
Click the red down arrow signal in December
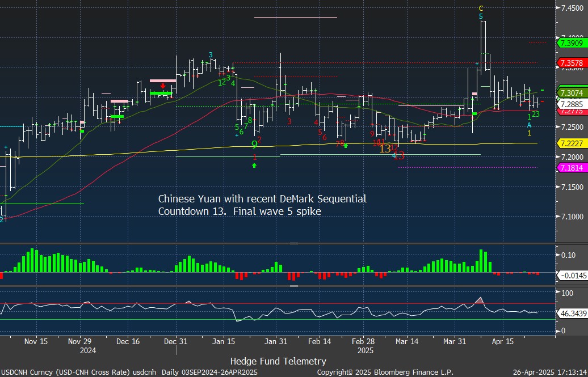[x=163, y=86]
